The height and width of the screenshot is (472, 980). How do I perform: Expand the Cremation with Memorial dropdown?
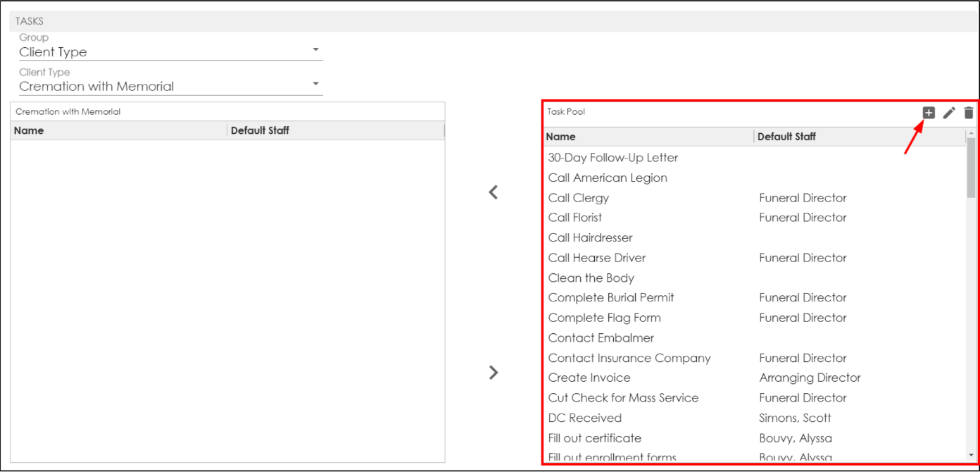point(170,86)
